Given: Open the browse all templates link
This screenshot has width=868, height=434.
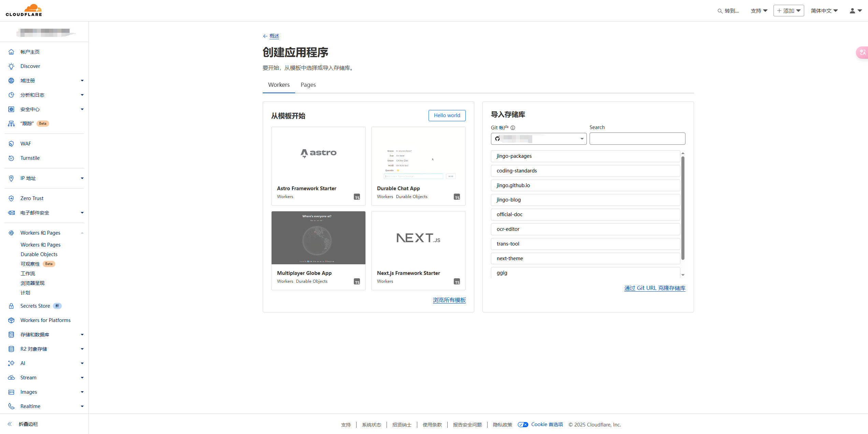Looking at the screenshot, I should click(x=449, y=300).
